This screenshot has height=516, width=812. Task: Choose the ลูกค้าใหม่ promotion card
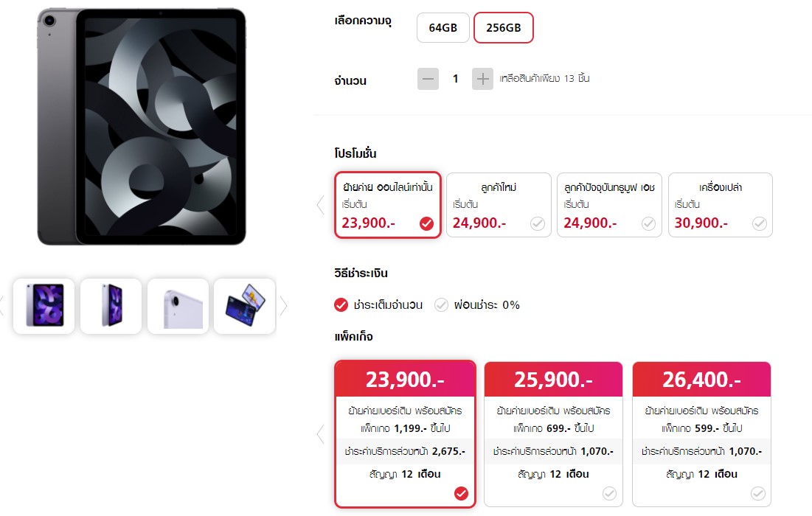(x=499, y=205)
